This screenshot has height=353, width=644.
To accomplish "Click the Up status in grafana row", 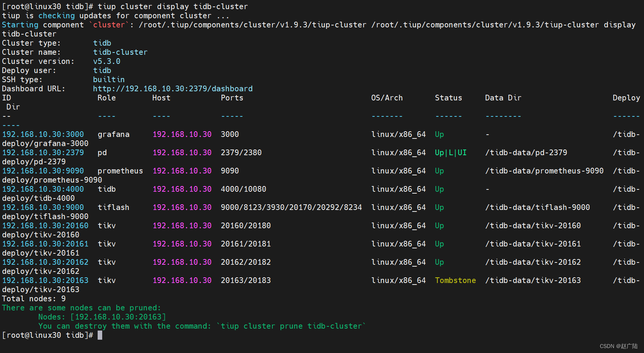I will point(439,134).
